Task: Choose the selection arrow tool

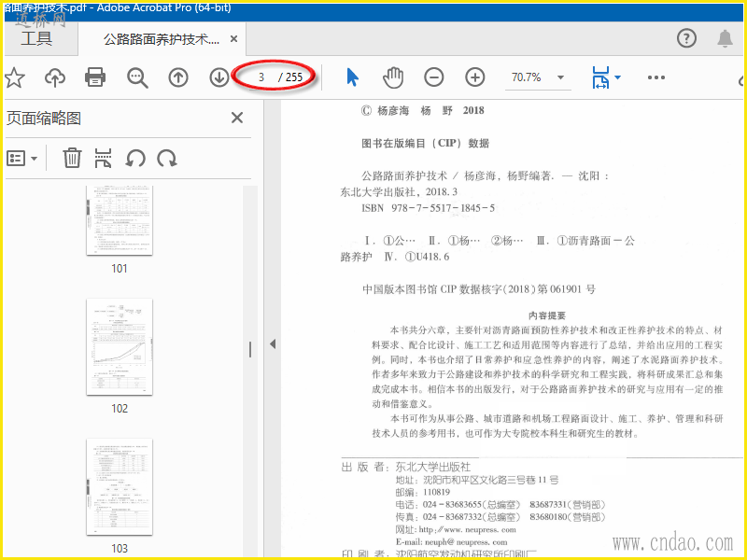Action: click(352, 77)
